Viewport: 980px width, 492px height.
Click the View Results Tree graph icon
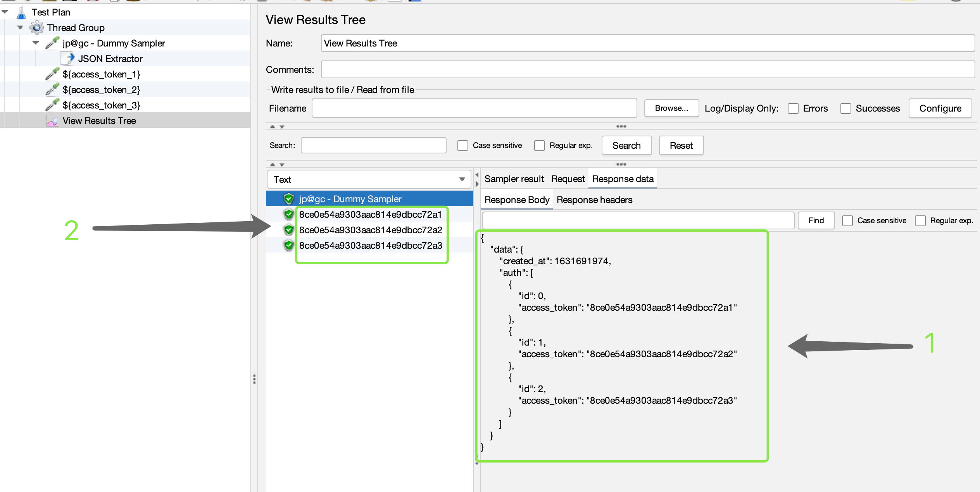point(52,121)
